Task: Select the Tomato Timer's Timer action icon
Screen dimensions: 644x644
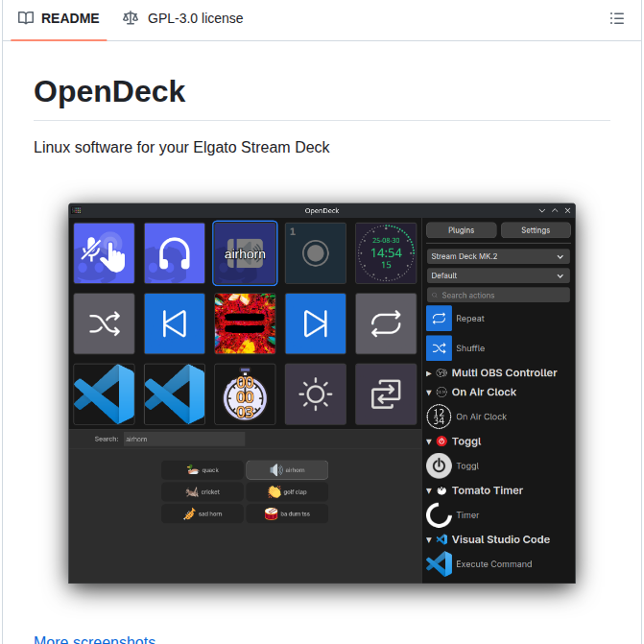Action: (439, 515)
